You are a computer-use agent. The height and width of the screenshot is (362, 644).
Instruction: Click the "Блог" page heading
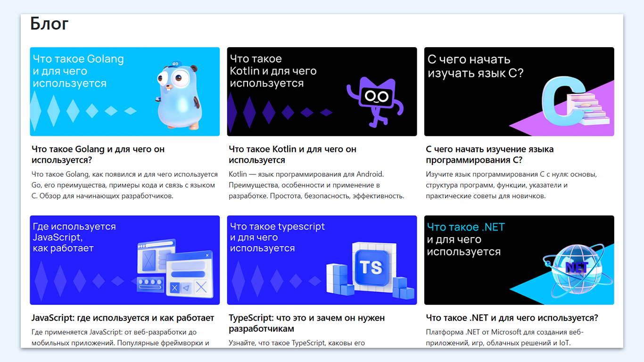(x=50, y=23)
